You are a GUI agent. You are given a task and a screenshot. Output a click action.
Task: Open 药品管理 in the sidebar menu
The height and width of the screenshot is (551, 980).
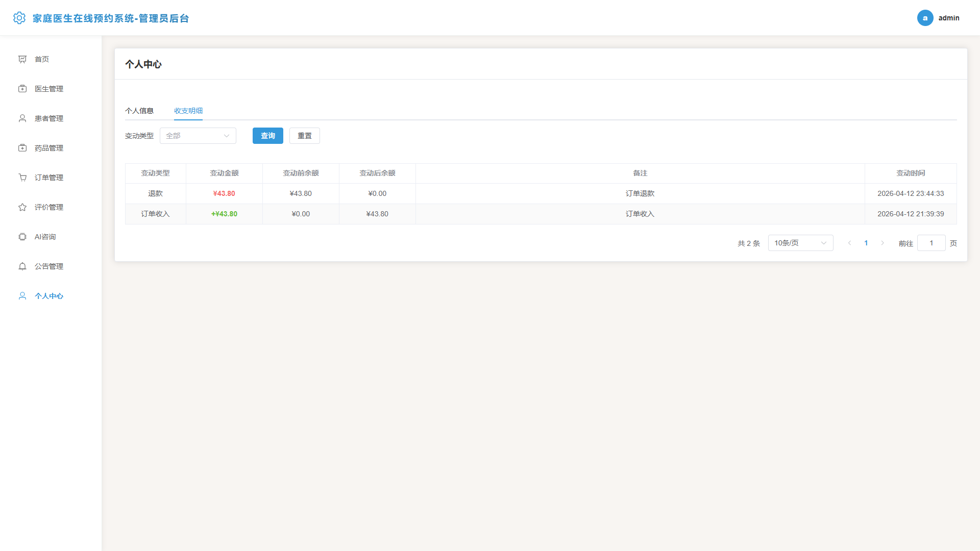click(51, 148)
